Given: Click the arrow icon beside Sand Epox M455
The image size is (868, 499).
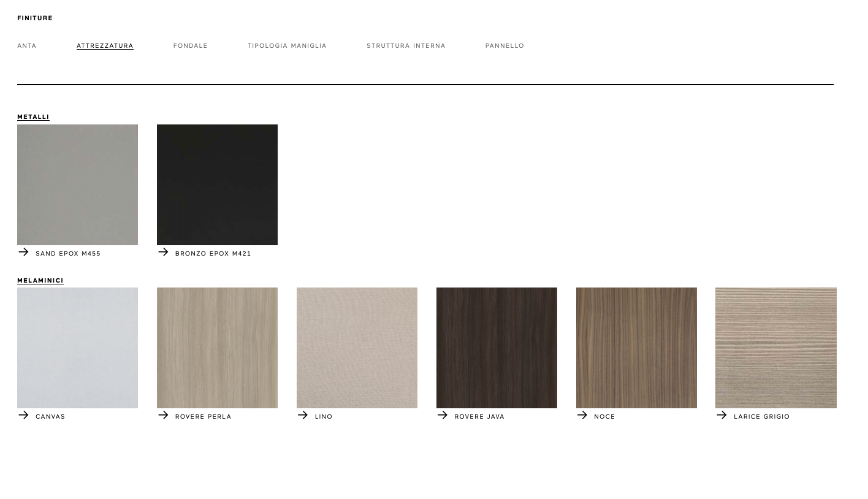Looking at the screenshot, I should click(23, 252).
